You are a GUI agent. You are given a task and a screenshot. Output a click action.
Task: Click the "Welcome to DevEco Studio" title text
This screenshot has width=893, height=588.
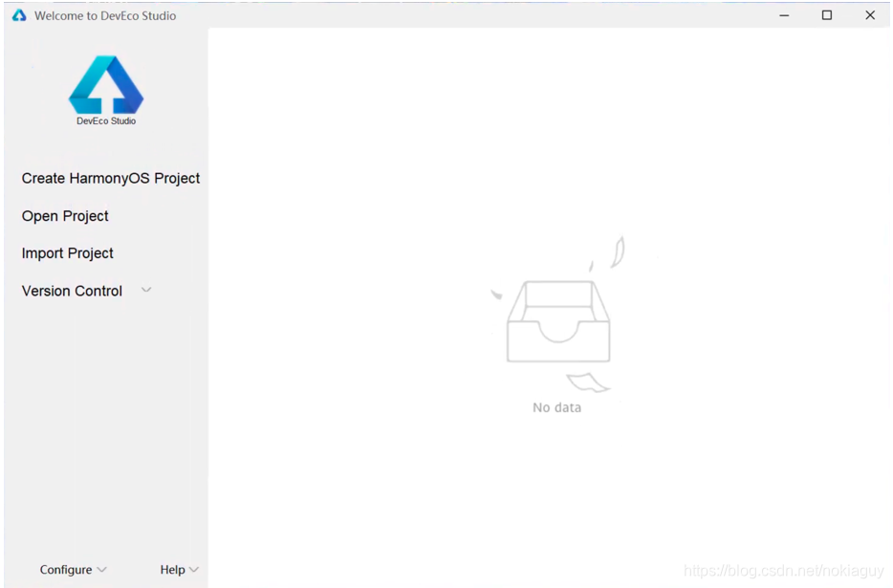click(105, 16)
